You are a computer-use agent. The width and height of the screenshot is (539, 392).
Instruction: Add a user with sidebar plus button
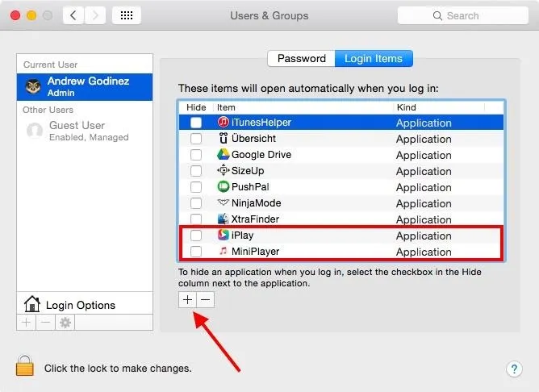click(27, 323)
